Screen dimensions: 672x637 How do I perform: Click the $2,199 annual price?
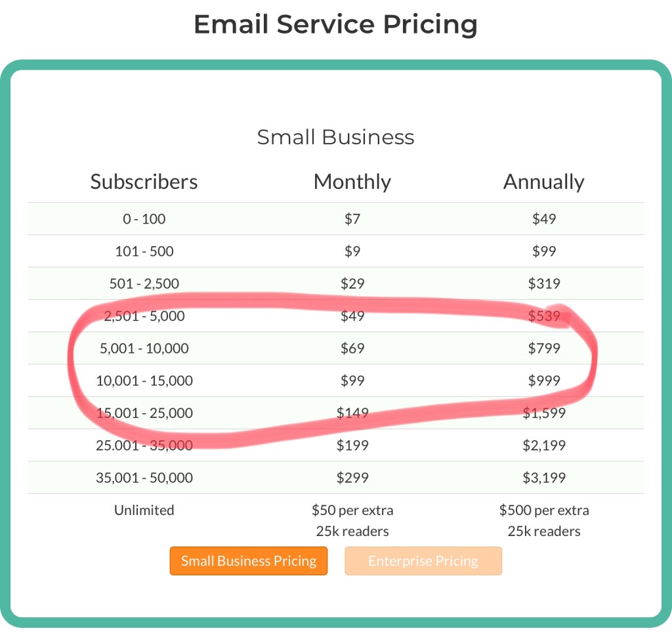click(544, 445)
